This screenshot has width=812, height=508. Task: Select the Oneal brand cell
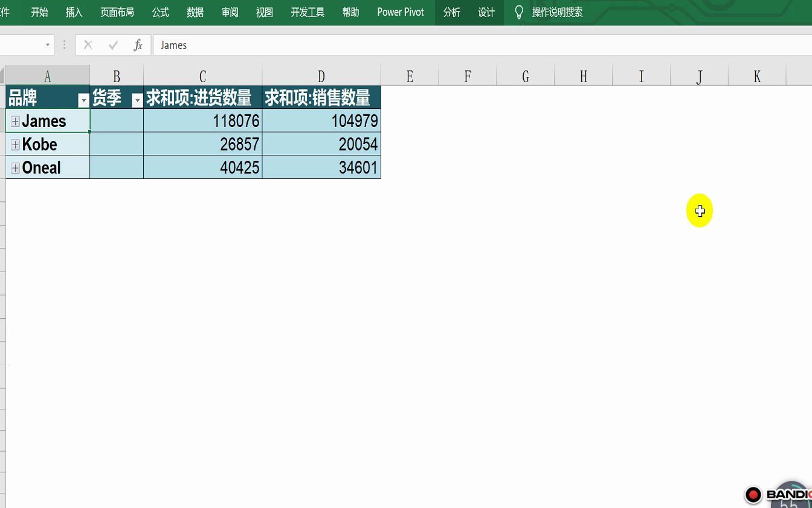pos(48,167)
